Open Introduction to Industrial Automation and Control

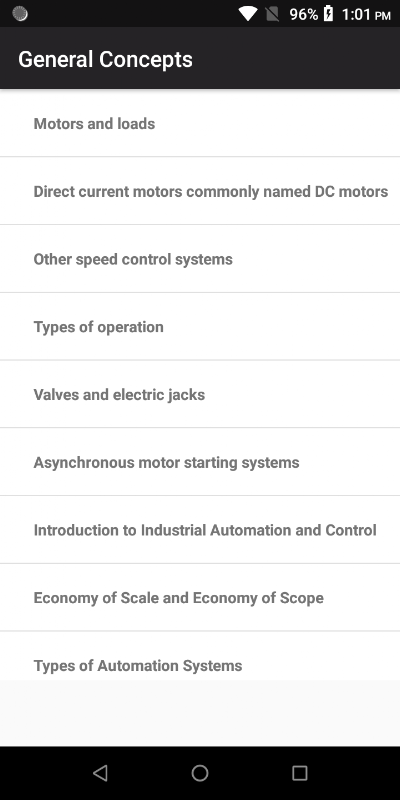point(200,530)
